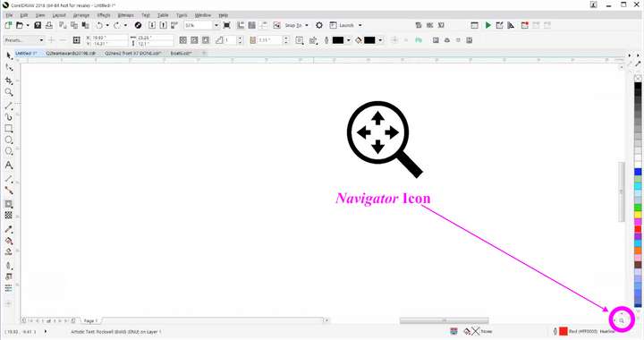The image size is (644, 340).
Task: Expand the Redo history dropdown arrow
Action: tap(125, 25)
